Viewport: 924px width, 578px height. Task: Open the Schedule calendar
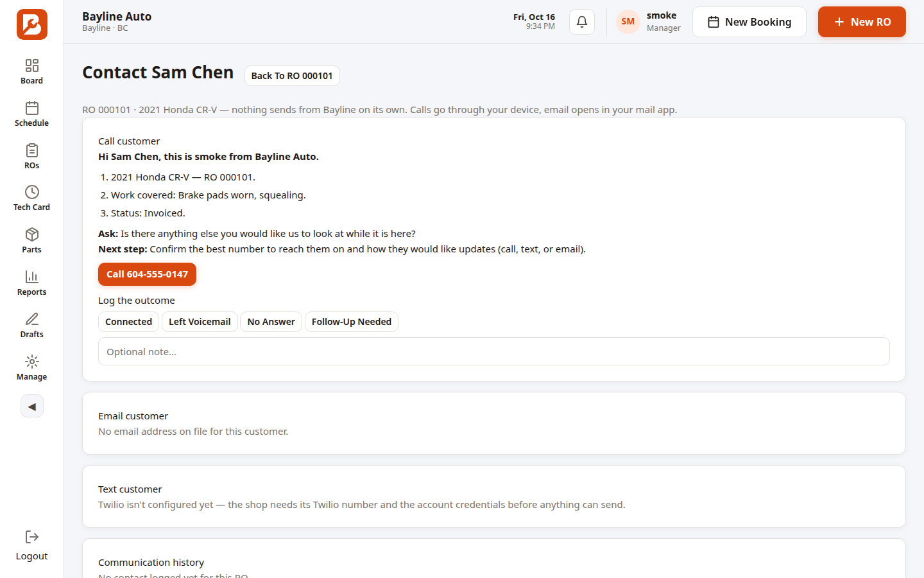click(31, 114)
